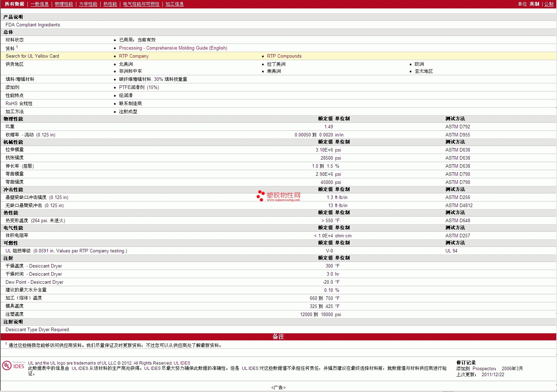Click 修订记录 heading
The height and width of the screenshot is (392, 557).
click(x=466, y=363)
